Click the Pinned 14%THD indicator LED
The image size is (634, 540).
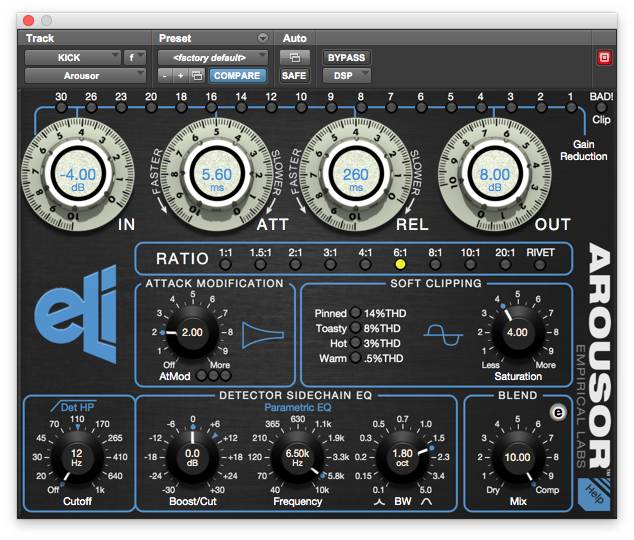(355, 313)
